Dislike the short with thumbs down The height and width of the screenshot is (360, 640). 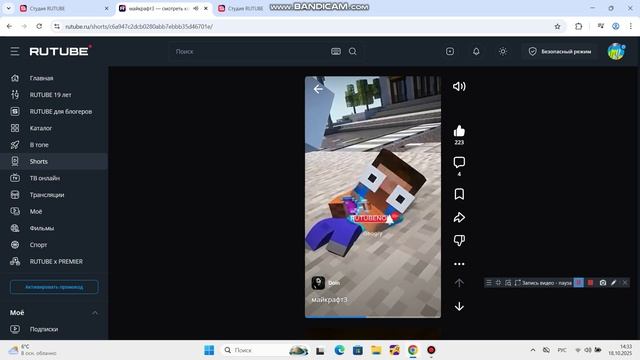(x=459, y=240)
